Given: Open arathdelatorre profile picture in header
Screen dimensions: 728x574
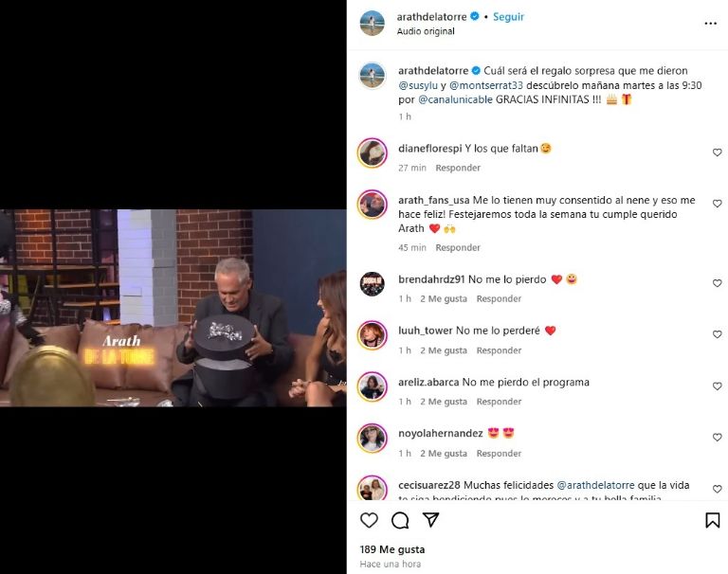Looking at the screenshot, I should pos(372,23).
